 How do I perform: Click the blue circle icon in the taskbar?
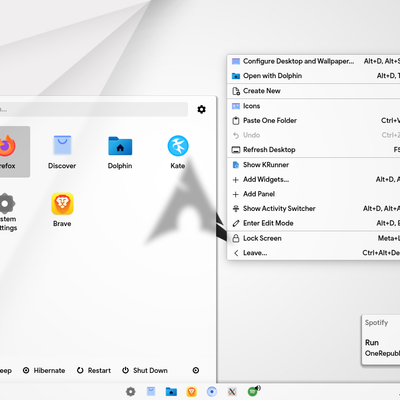[x=212, y=392]
